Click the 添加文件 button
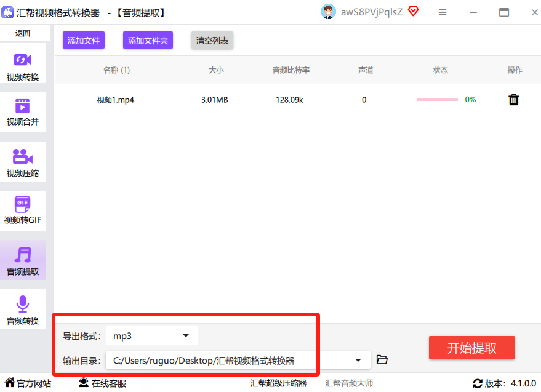Screen dimensions: 541x392 (84, 41)
